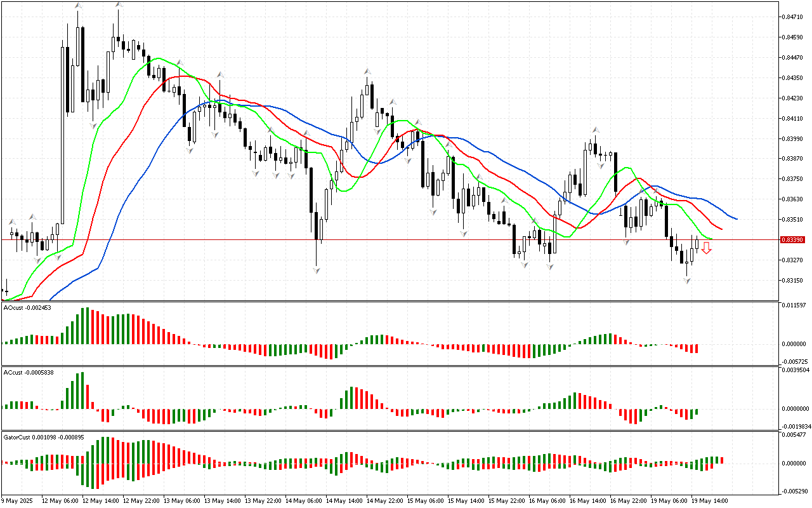Select the up fractal at the chart's highest candle
The width and height of the screenshot is (812, 508).
point(119,5)
